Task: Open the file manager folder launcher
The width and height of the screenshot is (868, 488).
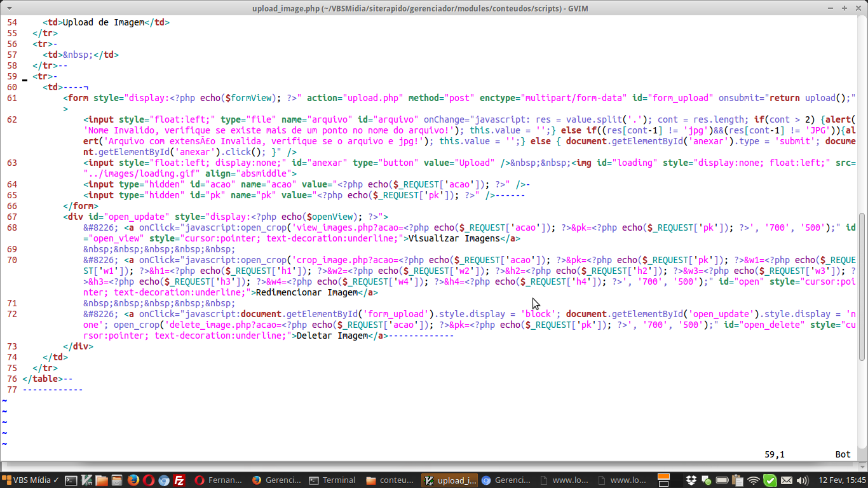Action: pyautogui.click(x=102, y=480)
